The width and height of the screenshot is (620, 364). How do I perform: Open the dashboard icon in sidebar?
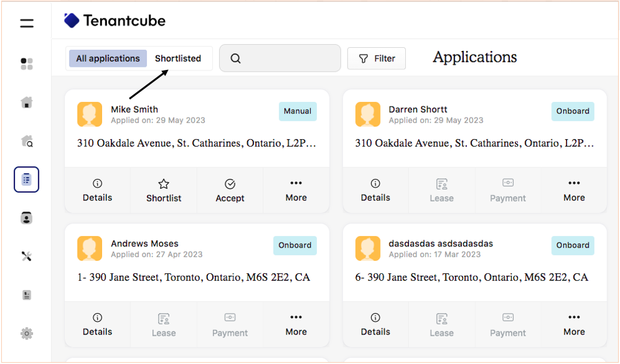click(x=26, y=64)
